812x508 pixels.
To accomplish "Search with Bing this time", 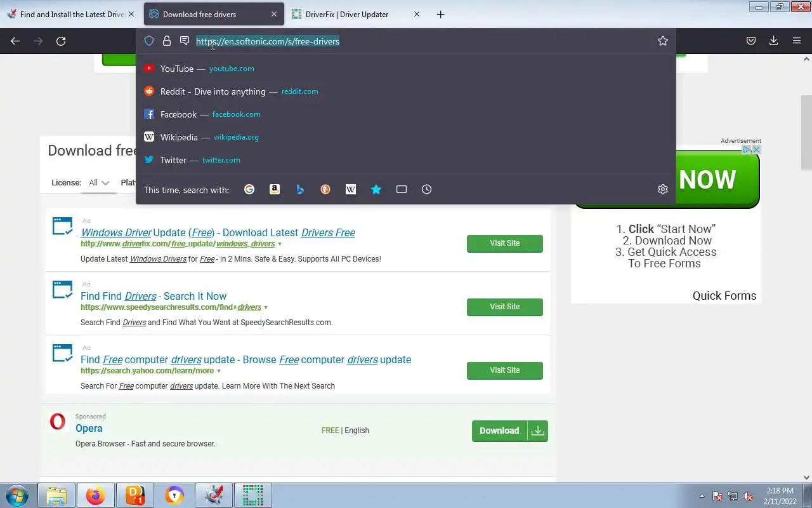I will (x=300, y=189).
